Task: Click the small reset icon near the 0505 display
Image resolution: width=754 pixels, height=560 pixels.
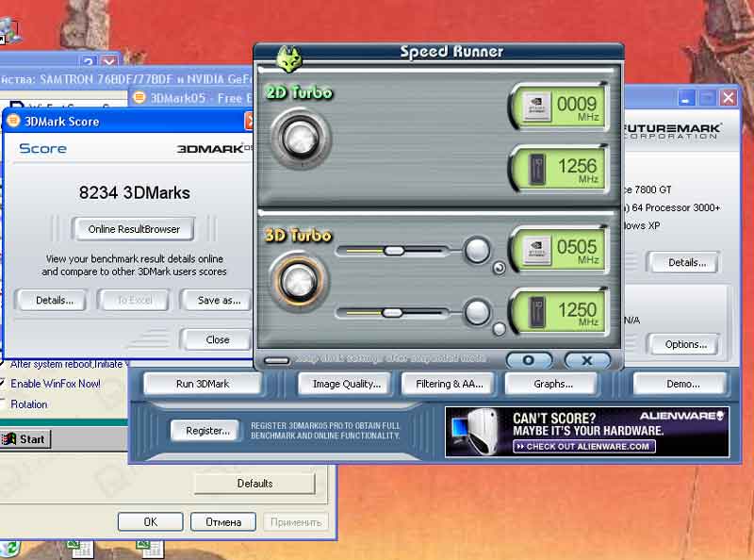Action: (x=500, y=268)
